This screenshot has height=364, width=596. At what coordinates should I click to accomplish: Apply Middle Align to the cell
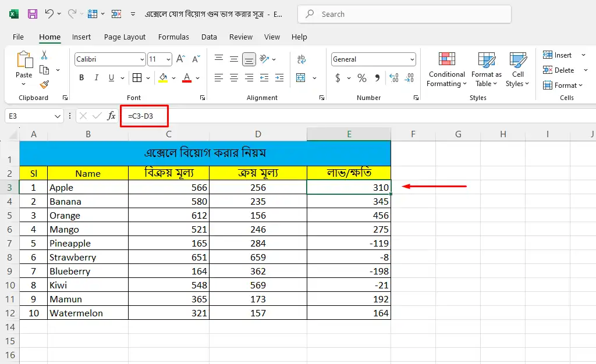[234, 59]
